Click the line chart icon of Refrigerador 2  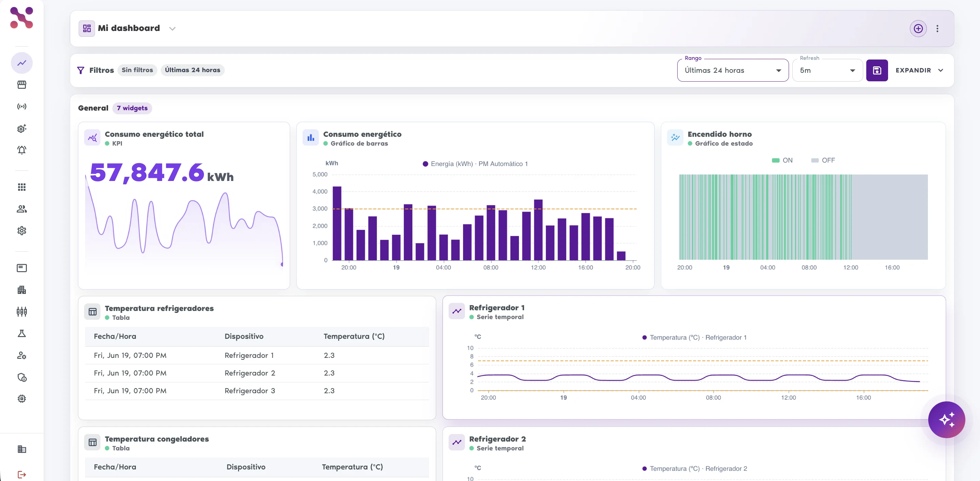pos(457,442)
